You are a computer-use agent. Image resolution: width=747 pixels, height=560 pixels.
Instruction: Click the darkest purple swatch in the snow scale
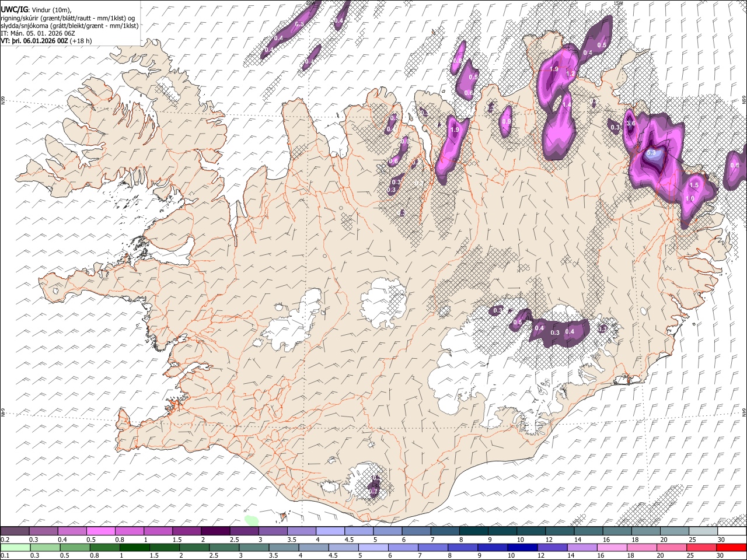[215, 531]
